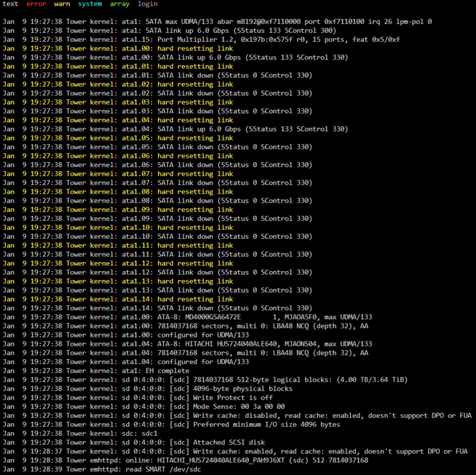The width and height of the screenshot is (476, 475).
Task: Select the purple 'login' legend label
Action: point(147,4)
